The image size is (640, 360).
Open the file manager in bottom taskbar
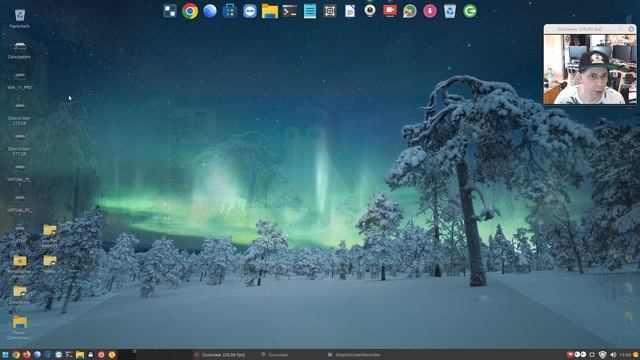pyautogui.click(x=80, y=355)
